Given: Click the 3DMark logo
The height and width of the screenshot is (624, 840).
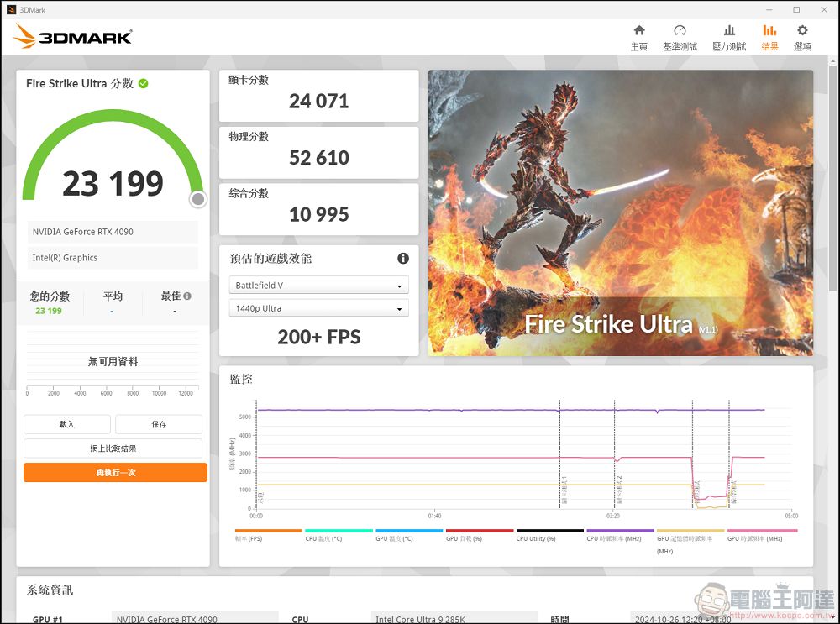Looking at the screenshot, I should [x=72, y=36].
